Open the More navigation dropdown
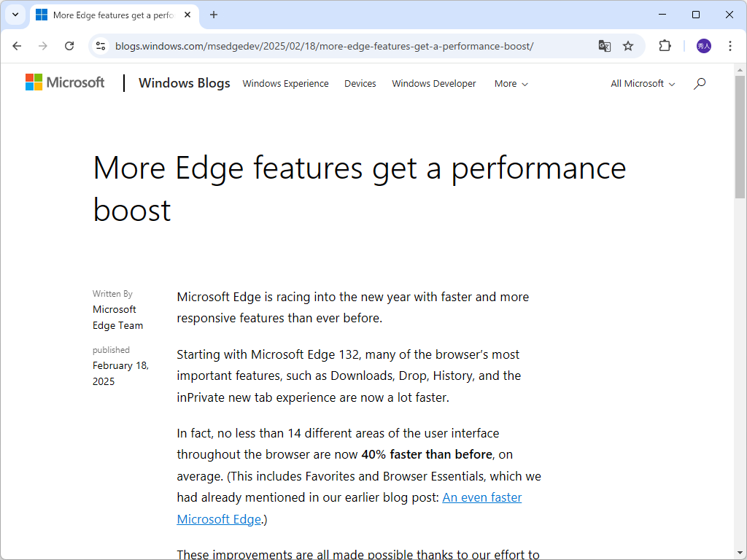 (511, 84)
